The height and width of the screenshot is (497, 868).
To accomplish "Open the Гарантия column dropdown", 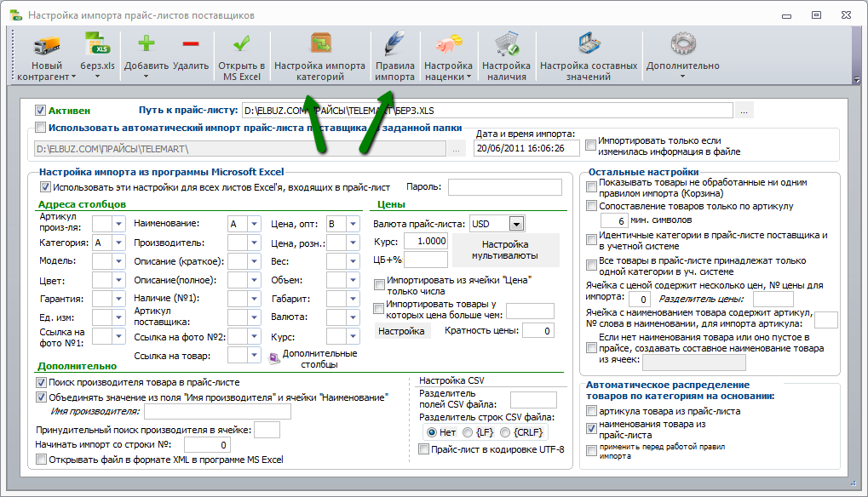I will (118, 299).
